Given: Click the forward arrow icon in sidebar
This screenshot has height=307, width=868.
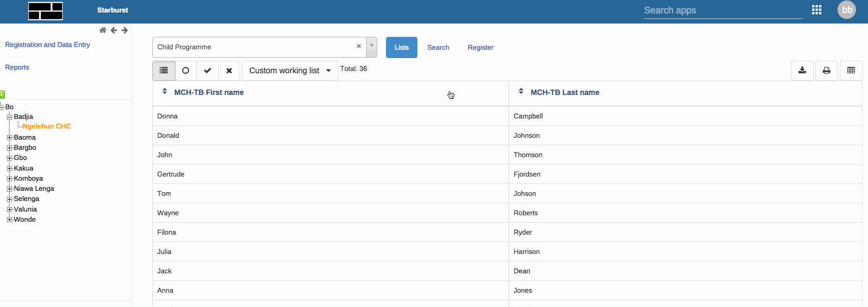Looking at the screenshot, I should point(125,30).
